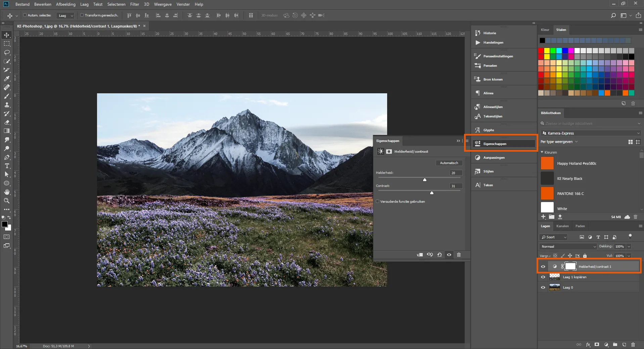Screen dimensions: 644x349
Task: Clip adjustment to layer below icon
Action: (420, 255)
